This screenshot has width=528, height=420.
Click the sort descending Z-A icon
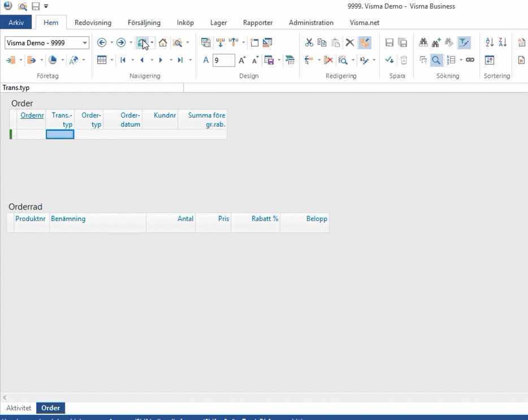(x=503, y=42)
